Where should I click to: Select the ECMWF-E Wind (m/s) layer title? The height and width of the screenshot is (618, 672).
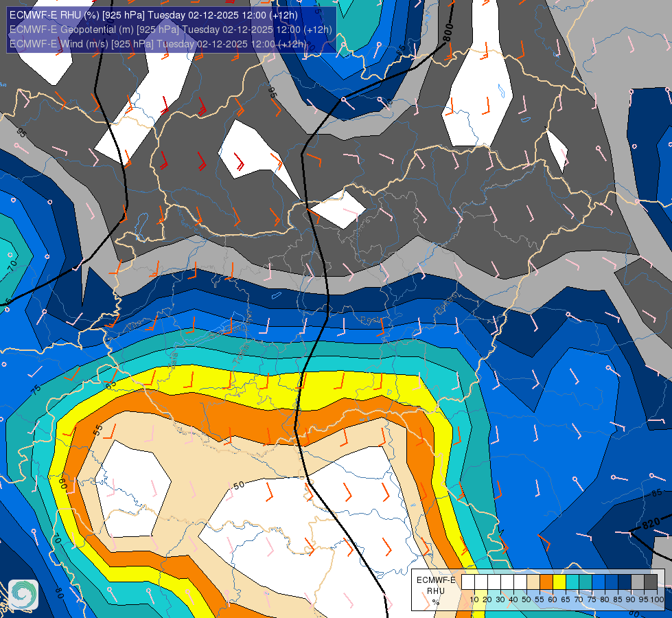coord(158,44)
